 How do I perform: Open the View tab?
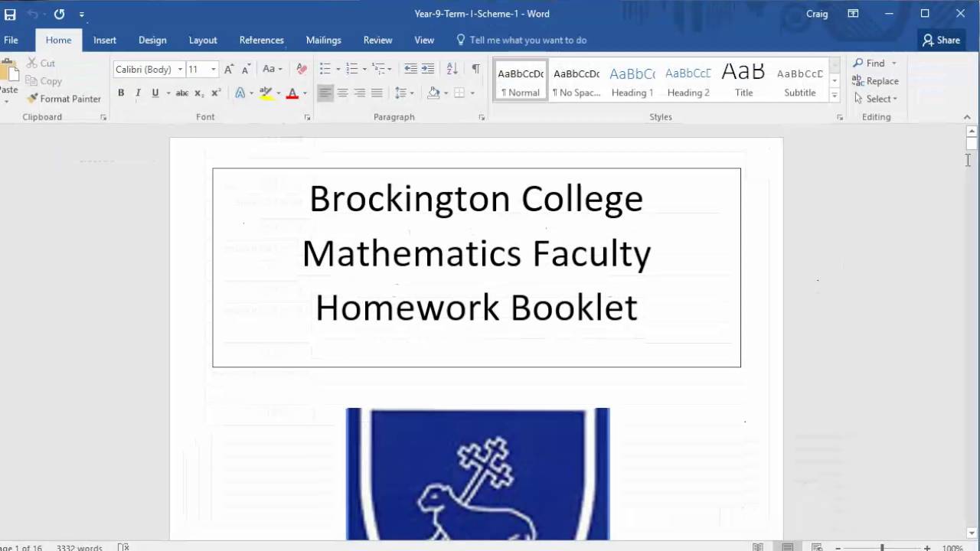coord(424,40)
